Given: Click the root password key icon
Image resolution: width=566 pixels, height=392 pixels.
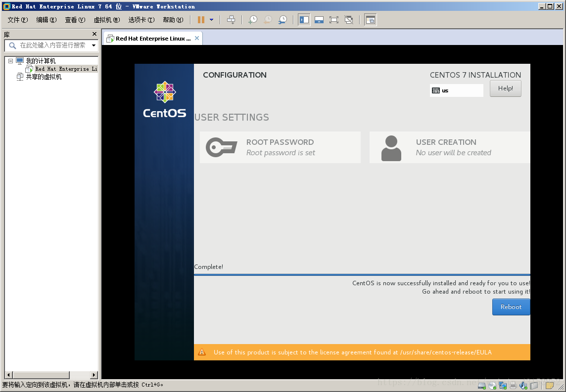Looking at the screenshot, I should pyautogui.click(x=221, y=147).
